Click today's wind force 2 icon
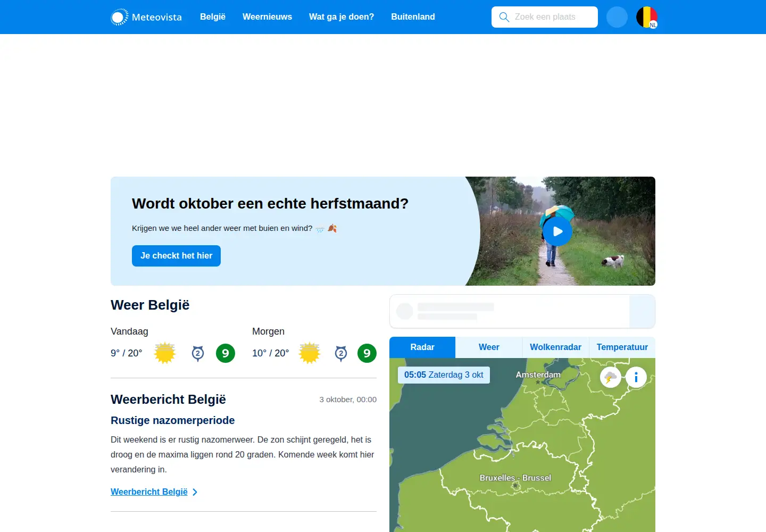 tap(198, 353)
